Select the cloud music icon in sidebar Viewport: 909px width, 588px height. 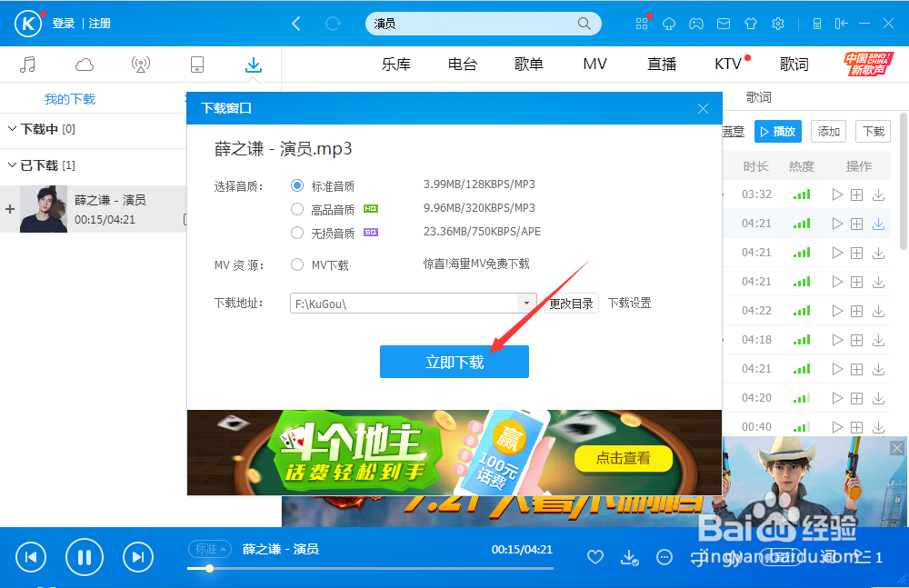[85, 64]
